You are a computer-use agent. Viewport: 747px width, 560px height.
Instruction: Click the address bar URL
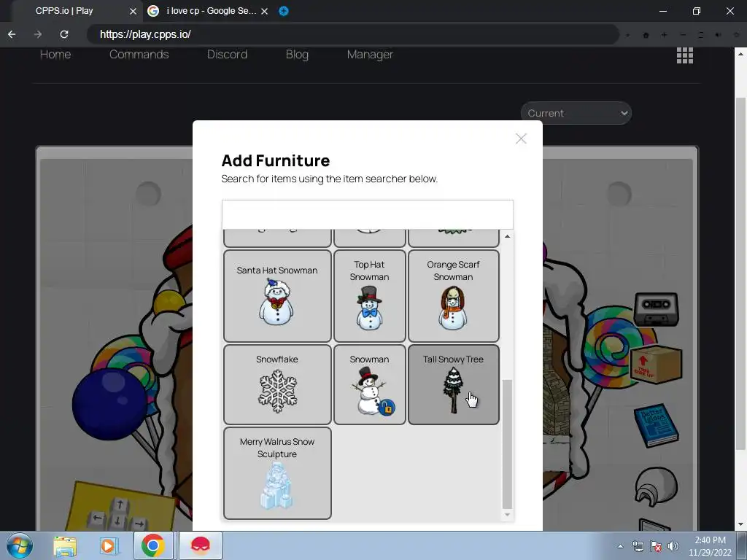click(x=352, y=34)
